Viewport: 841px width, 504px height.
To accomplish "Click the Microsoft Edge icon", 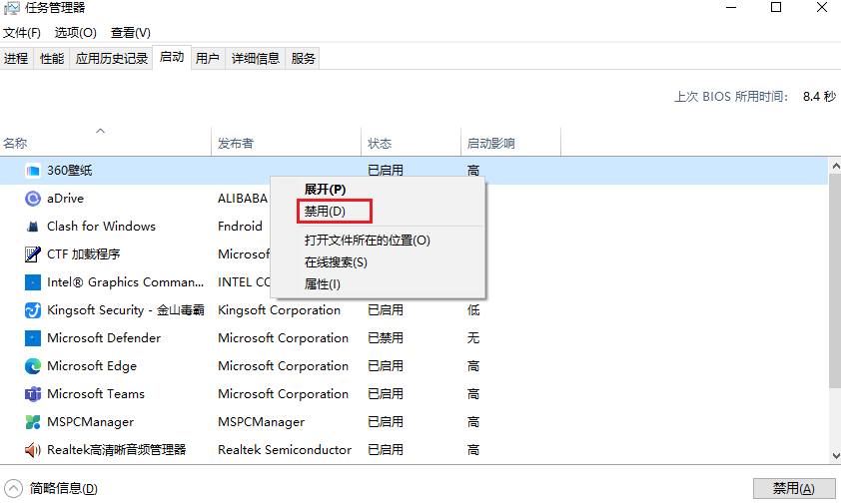I will [32, 366].
